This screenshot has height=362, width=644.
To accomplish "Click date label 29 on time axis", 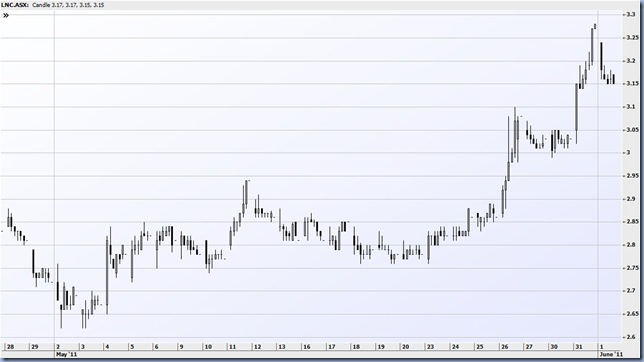I will pos(34,347).
